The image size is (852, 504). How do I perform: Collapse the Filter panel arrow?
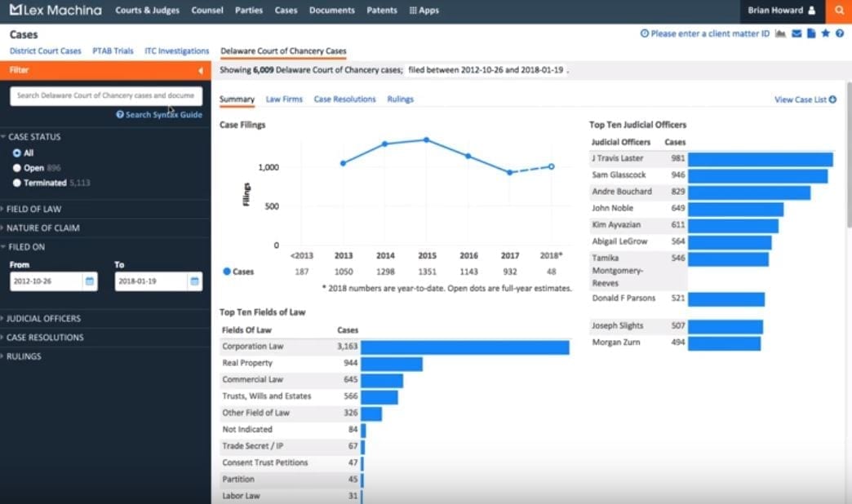click(201, 71)
